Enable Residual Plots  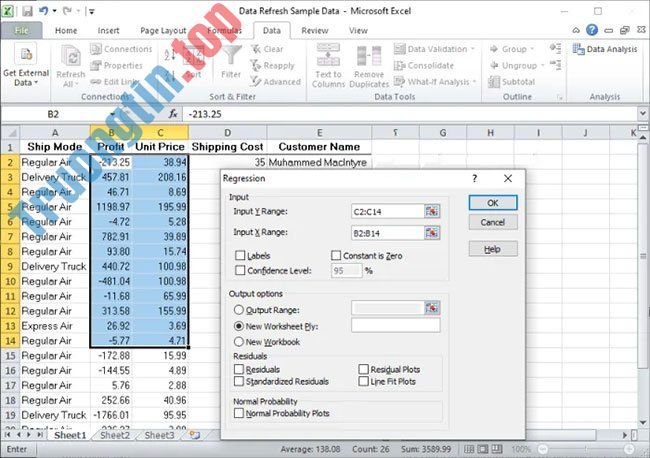tap(363, 369)
